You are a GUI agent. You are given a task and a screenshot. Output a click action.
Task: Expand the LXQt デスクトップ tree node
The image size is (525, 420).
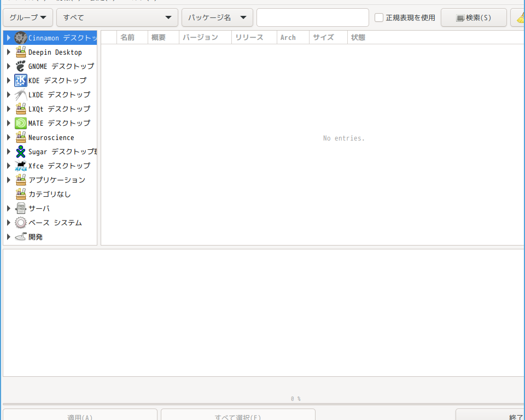(9, 109)
